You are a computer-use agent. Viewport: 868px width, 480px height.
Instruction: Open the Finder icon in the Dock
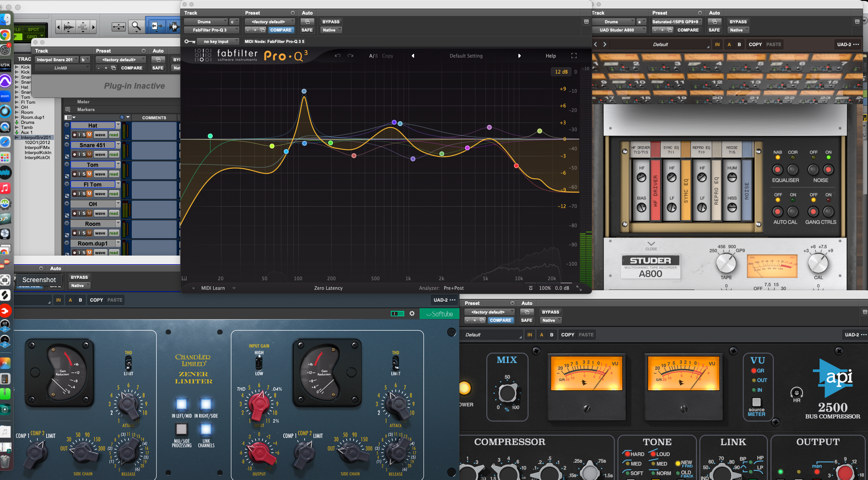[5, 19]
